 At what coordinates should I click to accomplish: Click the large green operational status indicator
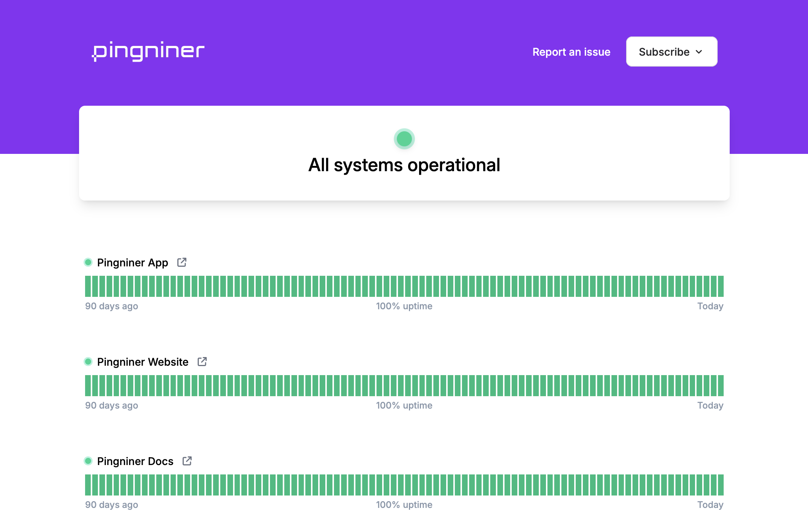click(404, 139)
